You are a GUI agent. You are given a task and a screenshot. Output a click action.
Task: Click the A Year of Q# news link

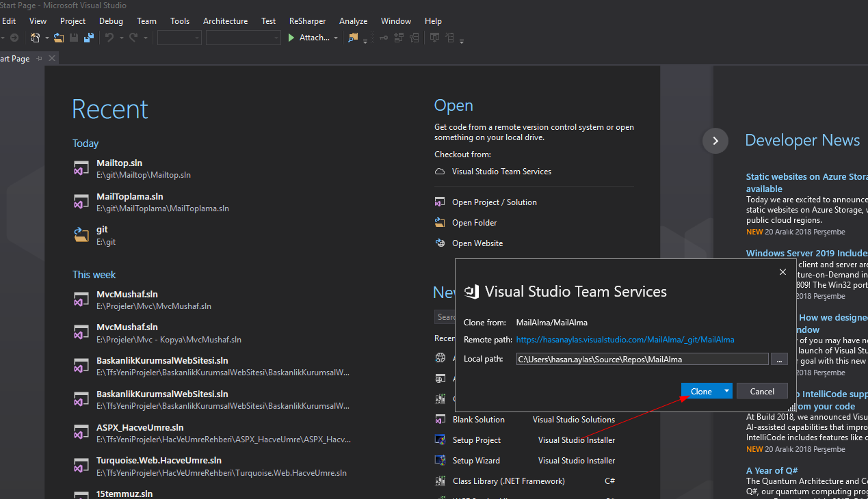[772, 470]
